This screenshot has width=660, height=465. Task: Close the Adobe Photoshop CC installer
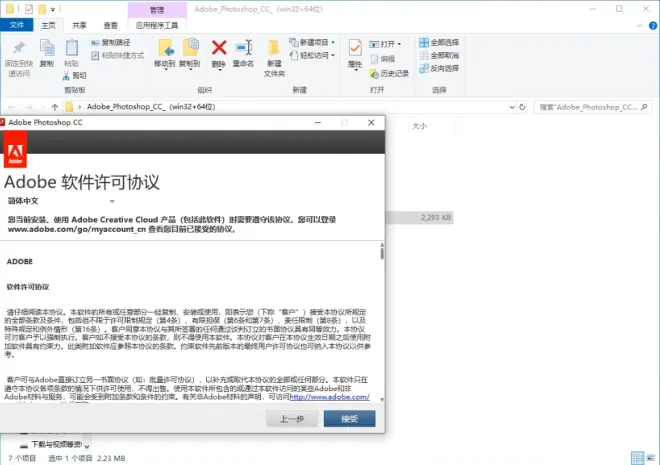tap(371, 122)
